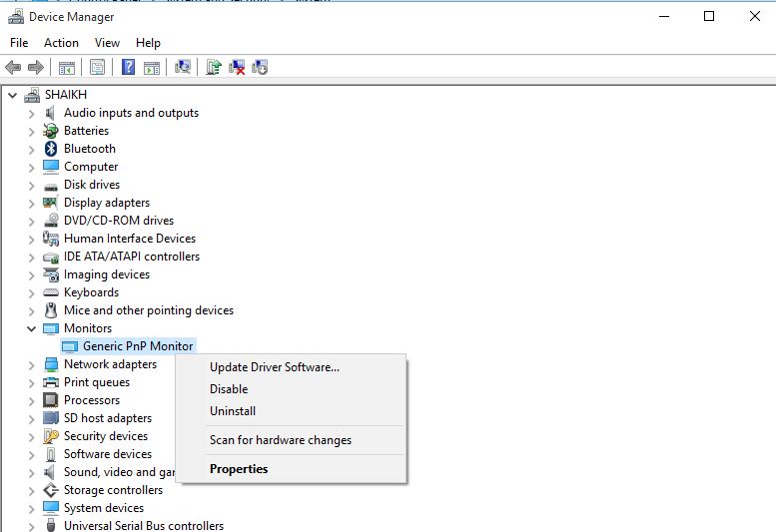Click the Back arrow in toolbar
Viewport: 776px width, 532px height.
click(13, 68)
